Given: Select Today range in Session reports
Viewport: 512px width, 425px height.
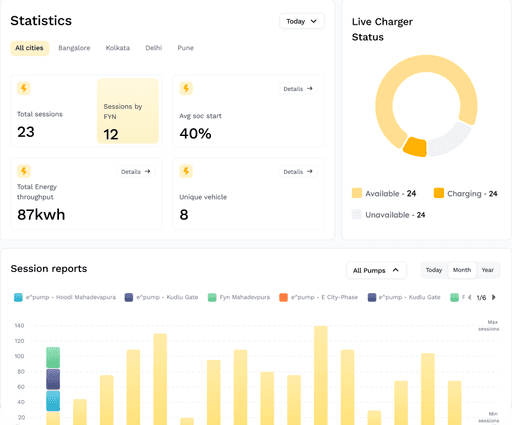Looking at the screenshot, I should click(434, 270).
